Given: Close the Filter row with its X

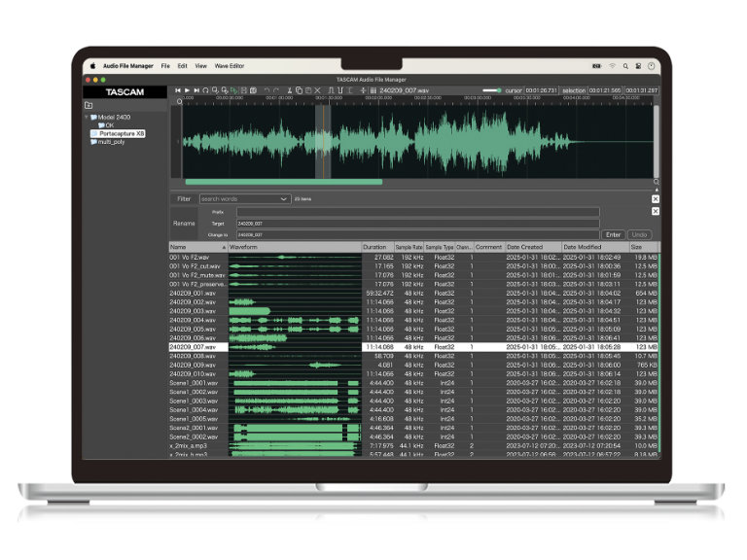Looking at the screenshot, I should pos(656,199).
